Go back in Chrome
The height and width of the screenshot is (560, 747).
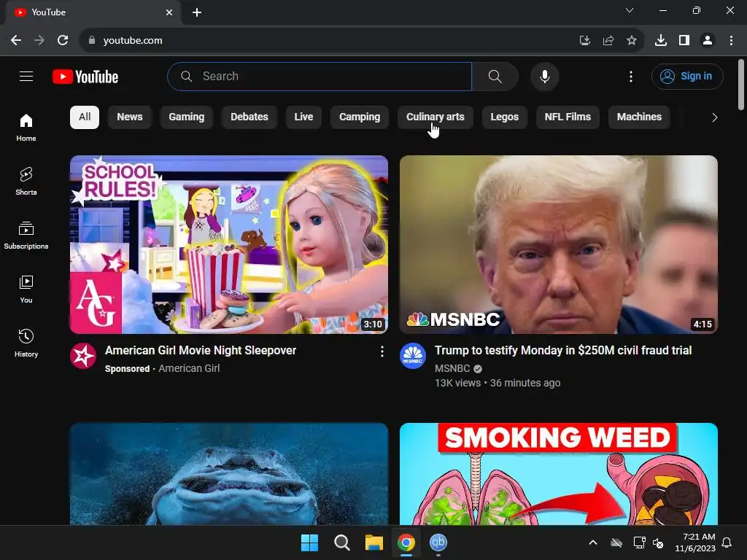click(x=16, y=41)
